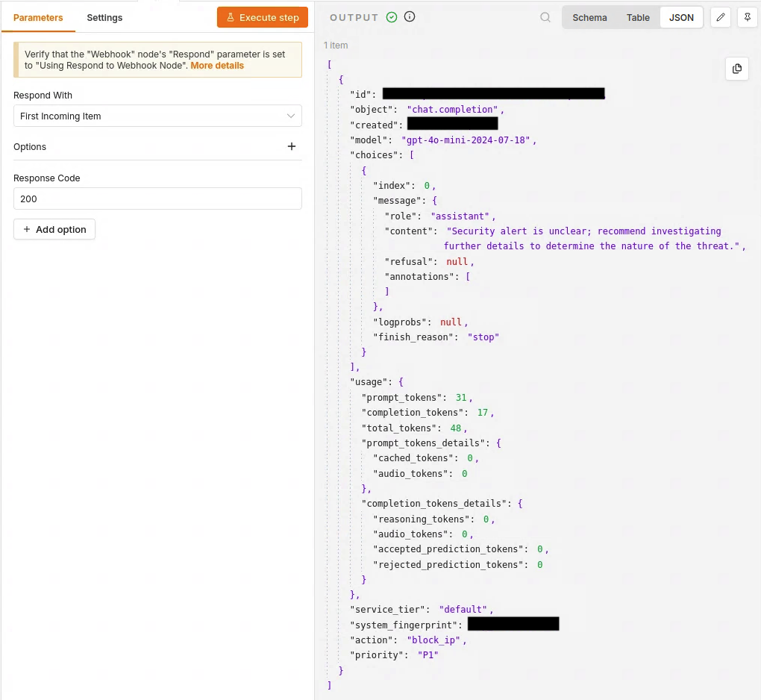Click the "refusal" null value
This screenshot has width=761, height=700.
[x=457, y=262]
